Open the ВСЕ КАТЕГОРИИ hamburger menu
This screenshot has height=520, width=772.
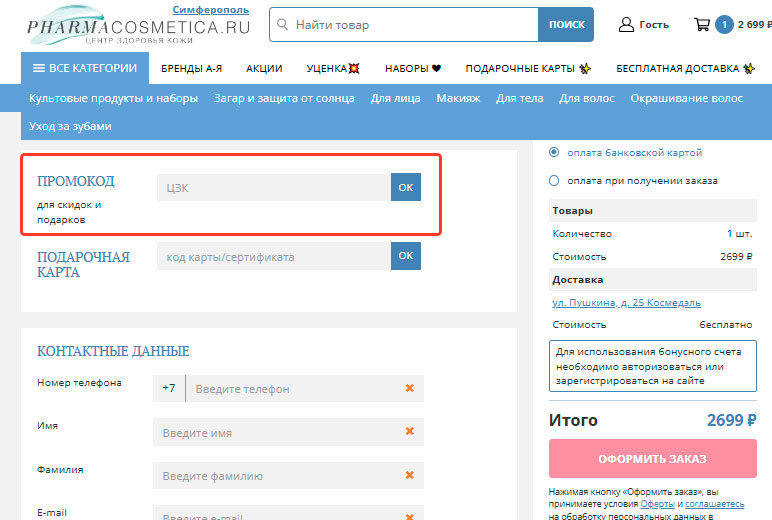click(x=85, y=68)
